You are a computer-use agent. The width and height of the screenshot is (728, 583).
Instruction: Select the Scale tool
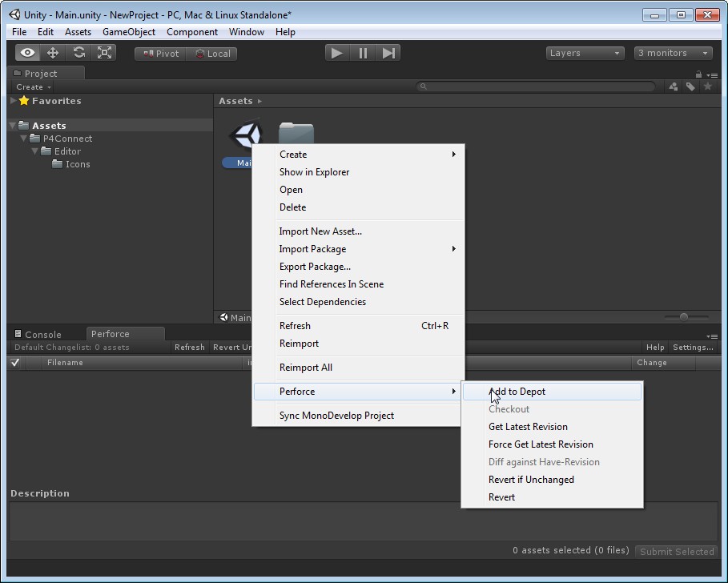[x=104, y=53]
